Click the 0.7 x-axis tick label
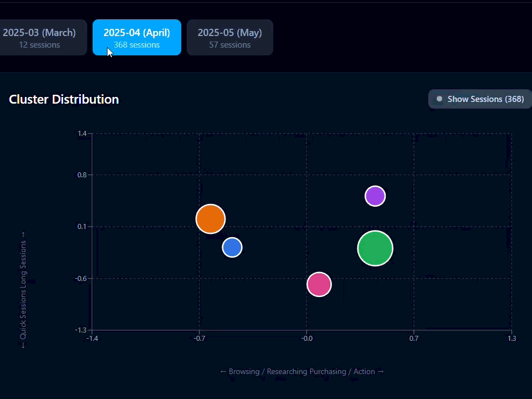The height and width of the screenshot is (399, 532). (414, 339)
